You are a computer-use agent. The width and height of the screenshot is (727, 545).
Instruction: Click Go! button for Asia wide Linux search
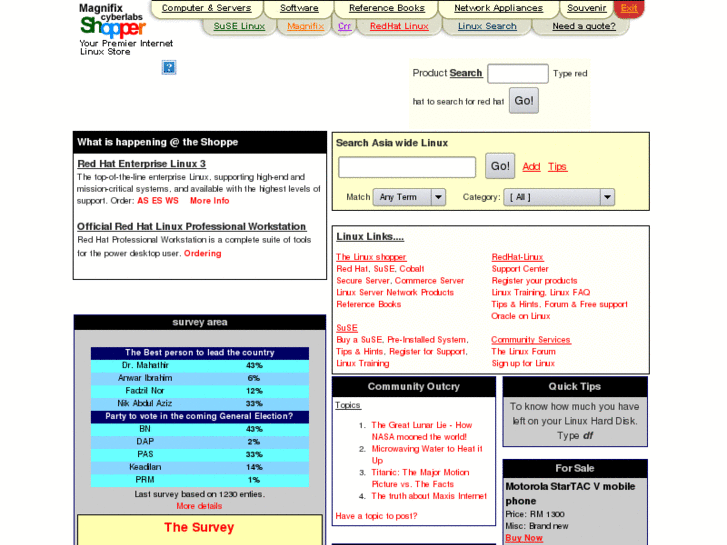click(500, 166)
